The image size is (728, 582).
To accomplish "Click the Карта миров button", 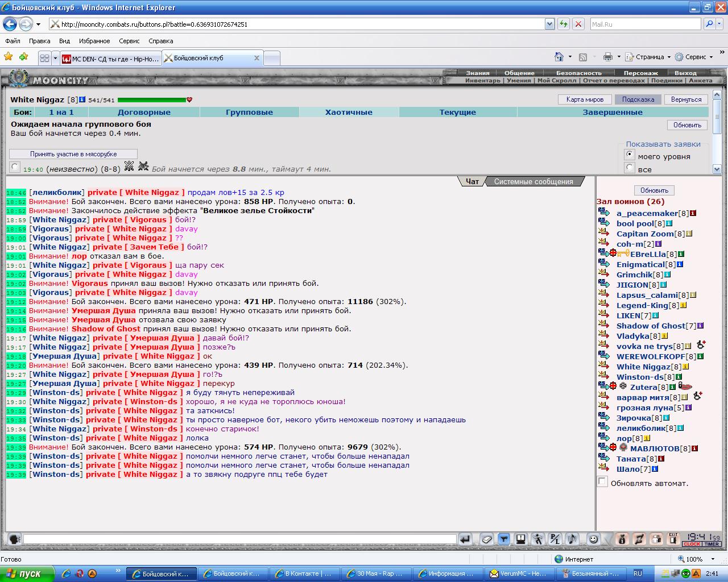I will click(x=585, y=99).
